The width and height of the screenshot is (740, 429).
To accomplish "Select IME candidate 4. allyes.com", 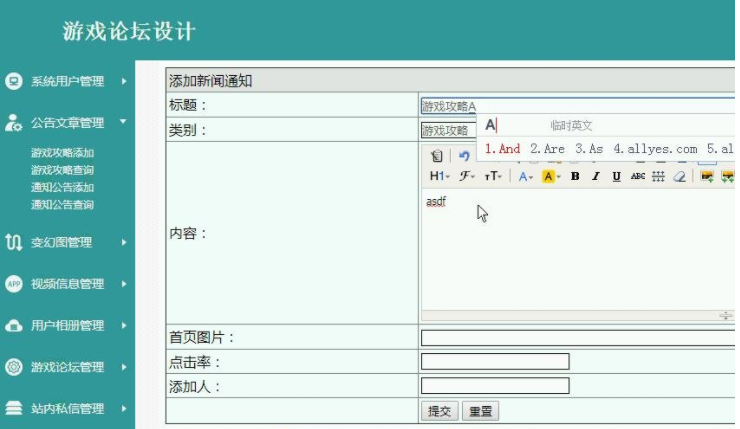I will (x=656, y=149).
